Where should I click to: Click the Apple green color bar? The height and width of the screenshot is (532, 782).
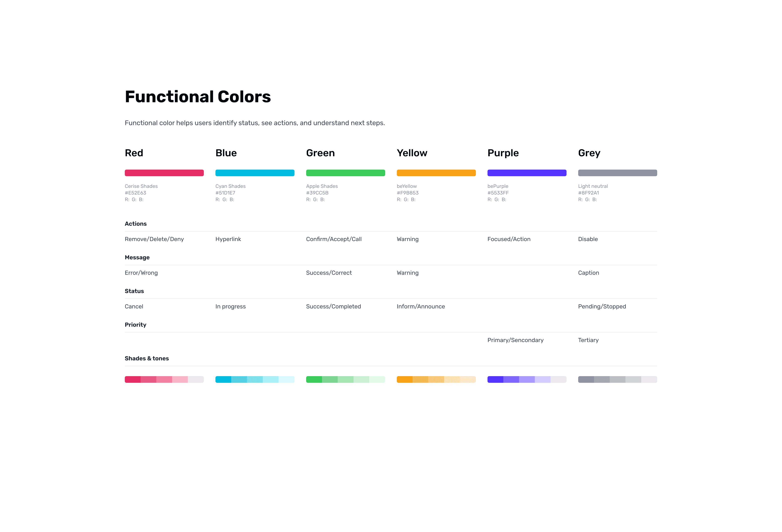point(346,173)
